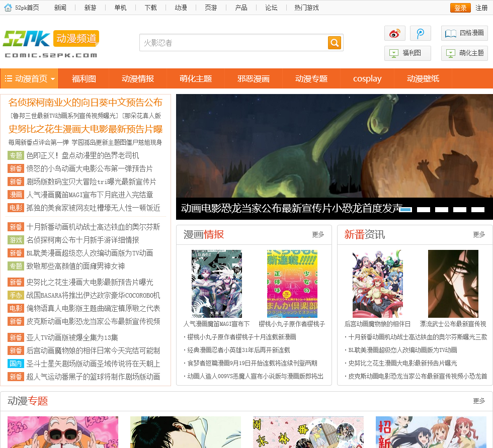Click the 52pk home house icon
The image size is (493, 448).
click(8, 8)
